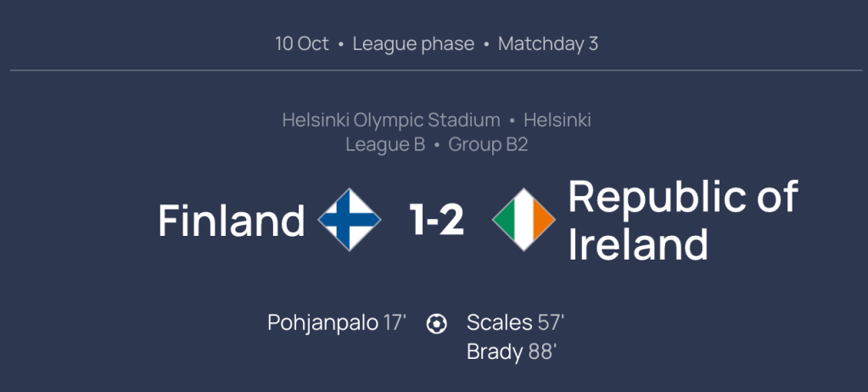
Task: Open the Finland team name
Action: (232, 221)
